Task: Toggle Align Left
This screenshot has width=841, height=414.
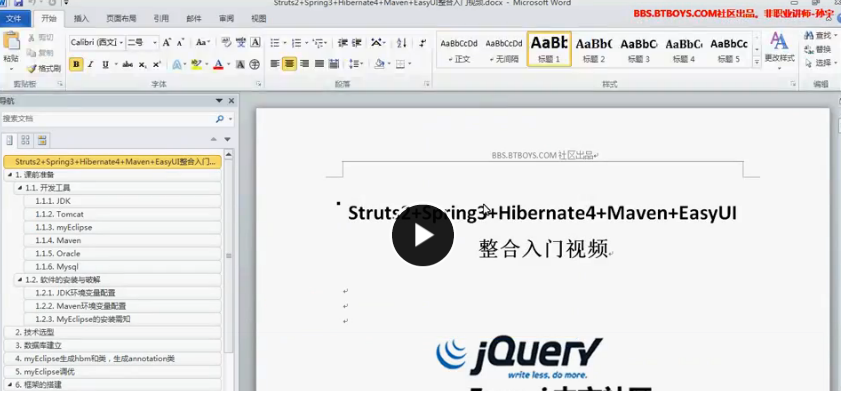Action: point(275,64)
